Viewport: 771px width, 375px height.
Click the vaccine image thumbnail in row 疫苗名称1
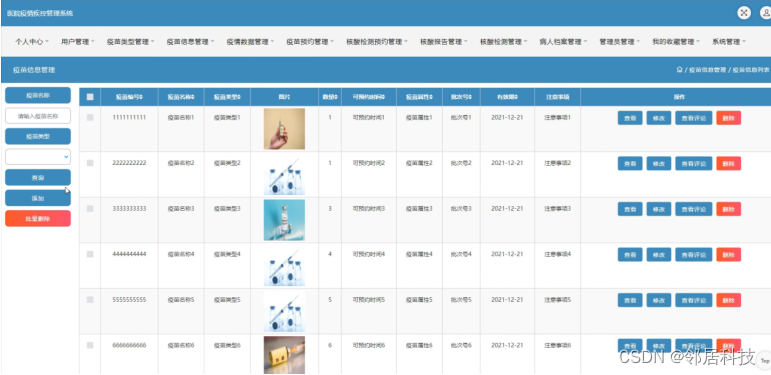tap(284, 129)
